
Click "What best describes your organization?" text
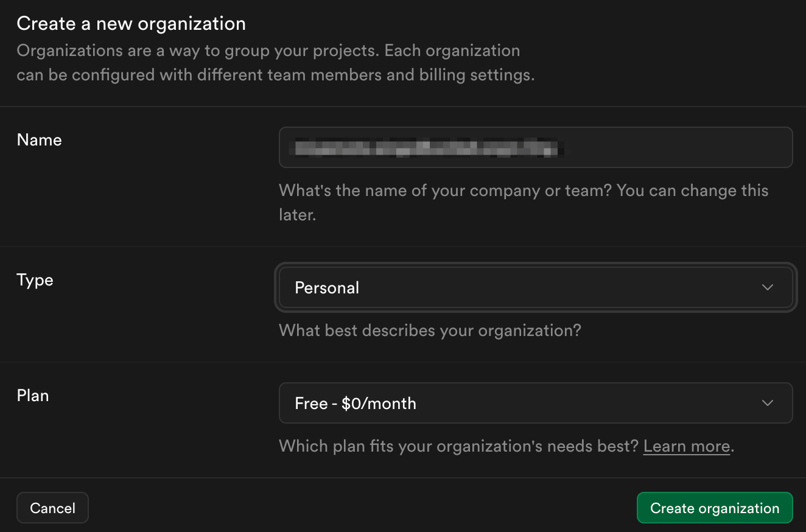click(430, 331)
